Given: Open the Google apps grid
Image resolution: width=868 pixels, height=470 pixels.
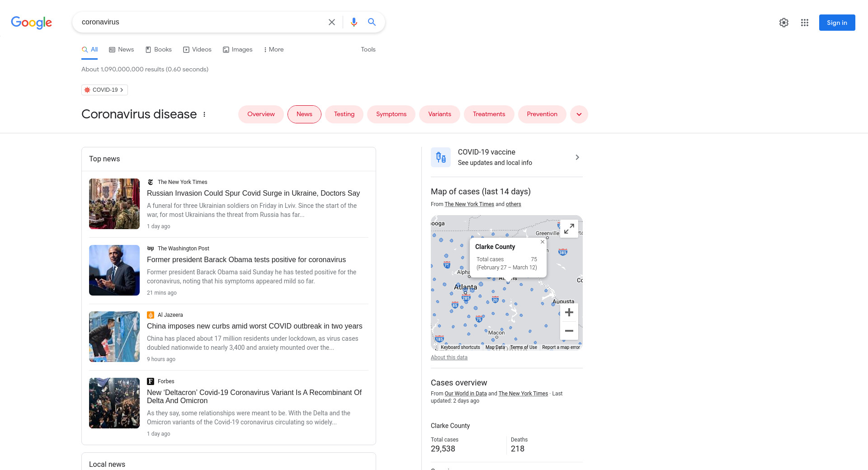Looking at the screenshot, I should tap(804, 23).
